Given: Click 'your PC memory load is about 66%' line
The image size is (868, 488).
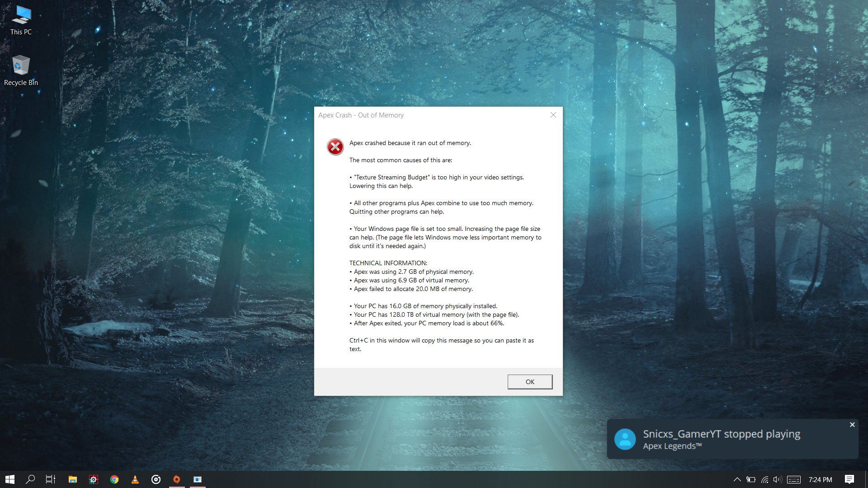Looking at the screenshot, I should click(x=427, y=323).
